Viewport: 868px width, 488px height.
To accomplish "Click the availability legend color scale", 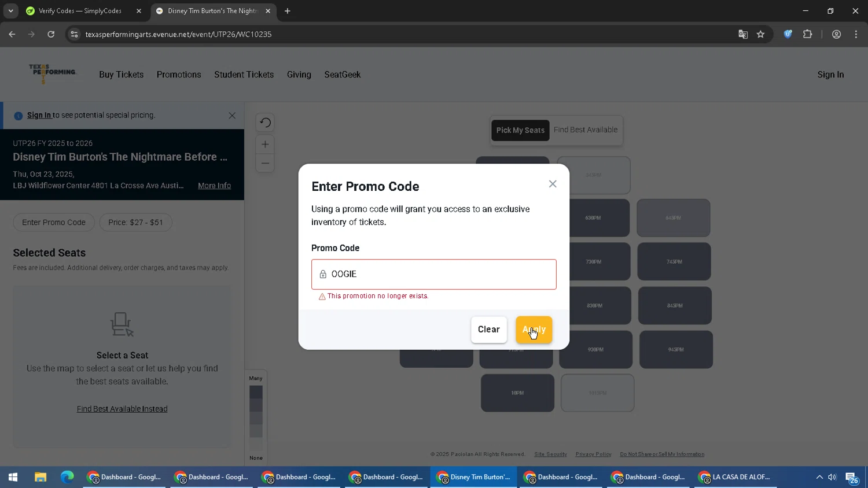I will click(x=256, y=418).
